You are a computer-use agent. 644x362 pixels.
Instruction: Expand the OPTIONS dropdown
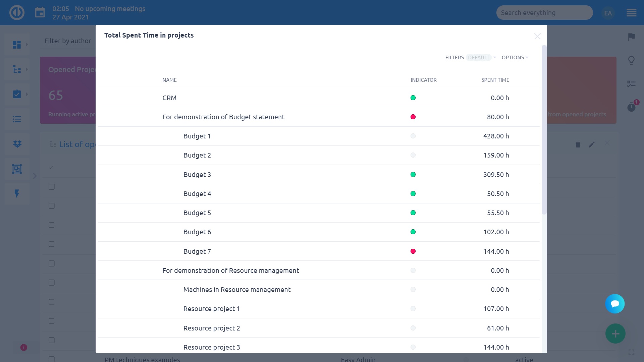(515, 58)
